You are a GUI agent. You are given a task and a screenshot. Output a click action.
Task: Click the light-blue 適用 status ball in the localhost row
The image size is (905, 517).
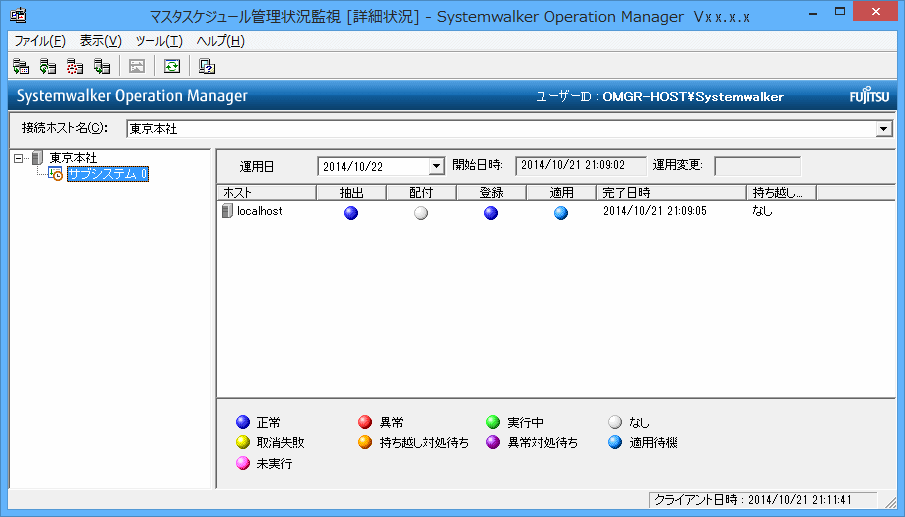[x=561, y=213]
